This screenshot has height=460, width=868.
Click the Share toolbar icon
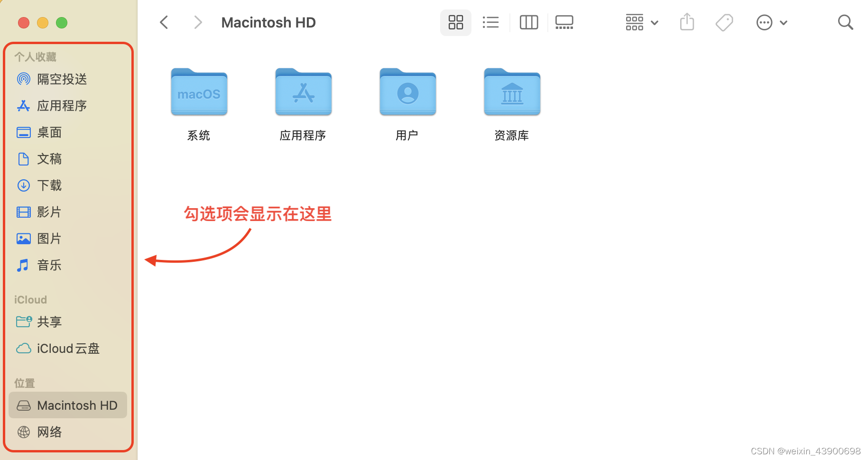(x=687, y=22)
